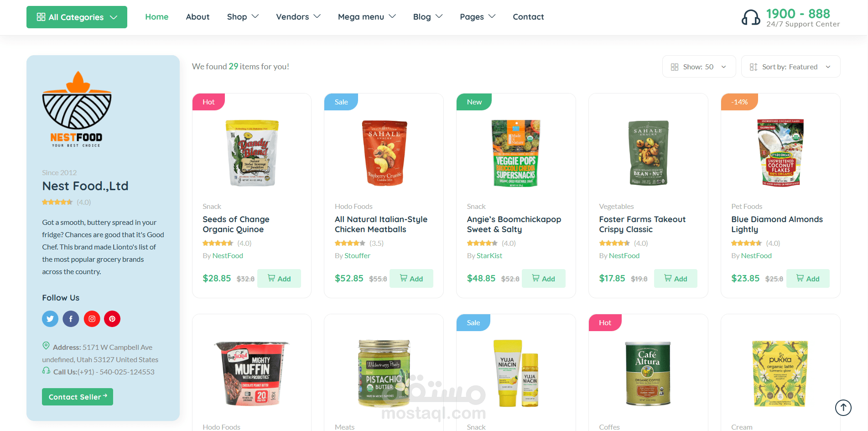Add Seeds of Change Organic Quinoe to cart
Viewport: 868px width, 431px height.
(x=279, y=279)
